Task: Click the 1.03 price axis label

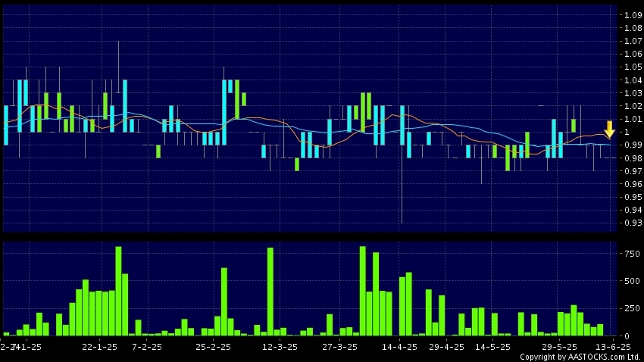Action: pos(633,93)
